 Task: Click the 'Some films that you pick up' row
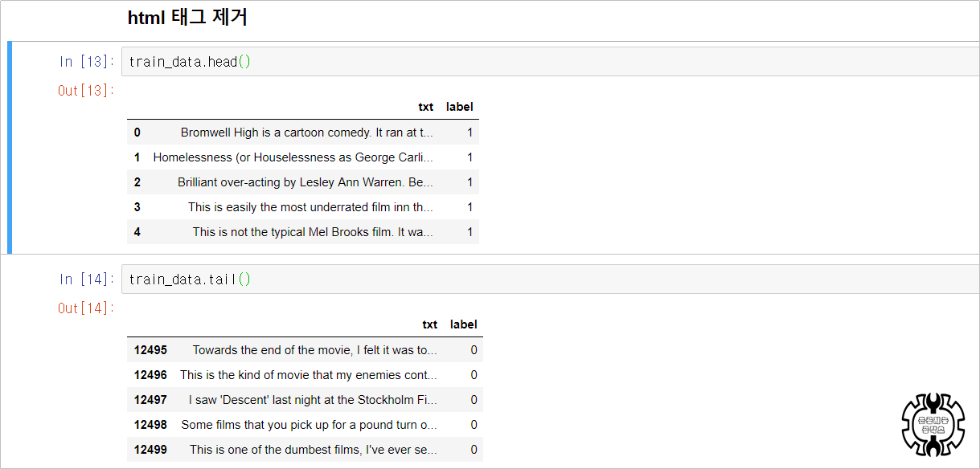[305, 425]
